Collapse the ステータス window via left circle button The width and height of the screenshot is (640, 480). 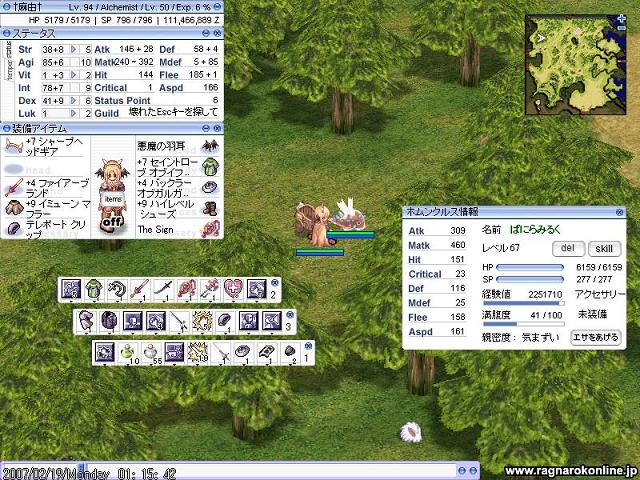pyautogui.click(x=6, y=33)
